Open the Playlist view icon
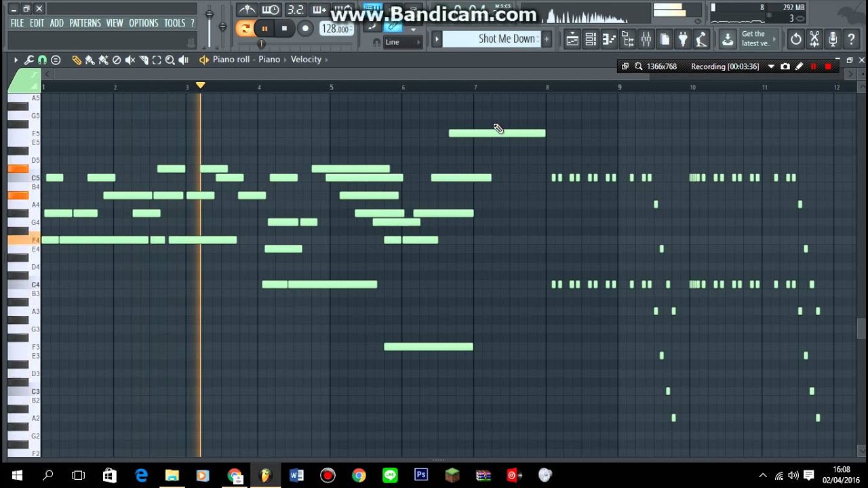Viewport: 868px width, 488px height. [572, 39]
